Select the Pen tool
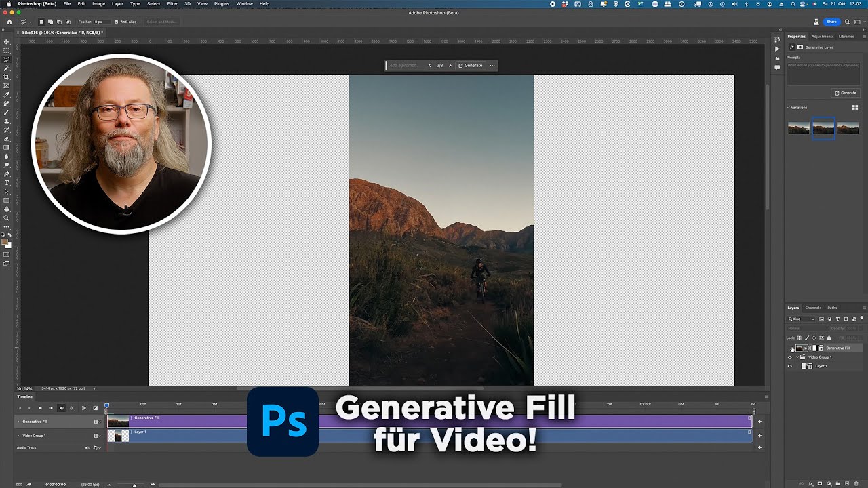Screen dimensions: 868x488 (x=7, y=174)
